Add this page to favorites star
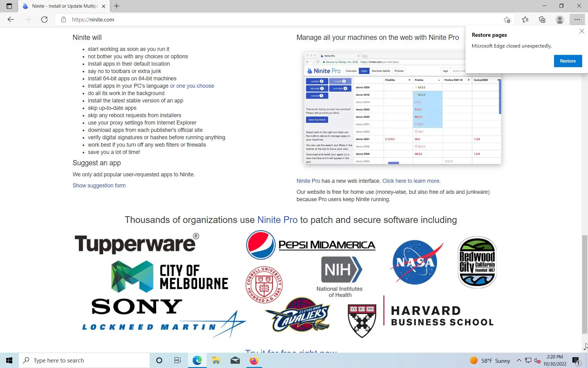 [507, 20]
